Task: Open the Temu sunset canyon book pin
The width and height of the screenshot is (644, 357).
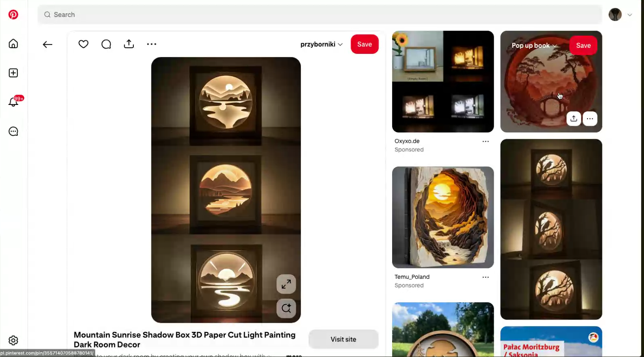Action: 443,217
